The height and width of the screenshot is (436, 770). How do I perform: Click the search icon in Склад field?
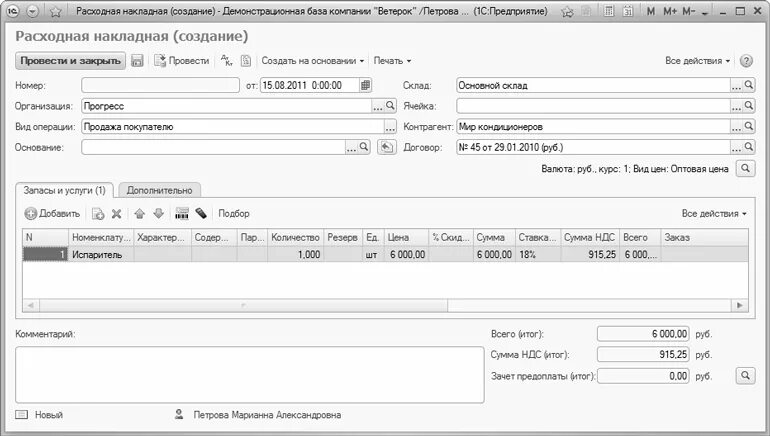748,85
